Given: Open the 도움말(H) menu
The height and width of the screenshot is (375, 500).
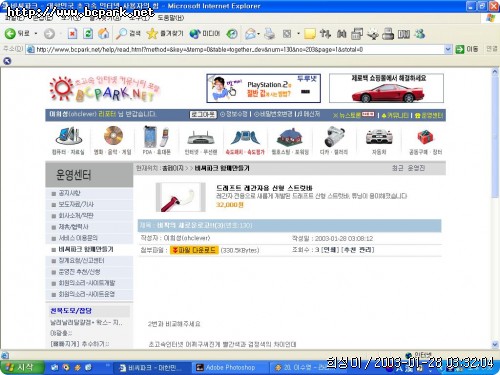Looking at the screenshot, I should pos(171,18).
